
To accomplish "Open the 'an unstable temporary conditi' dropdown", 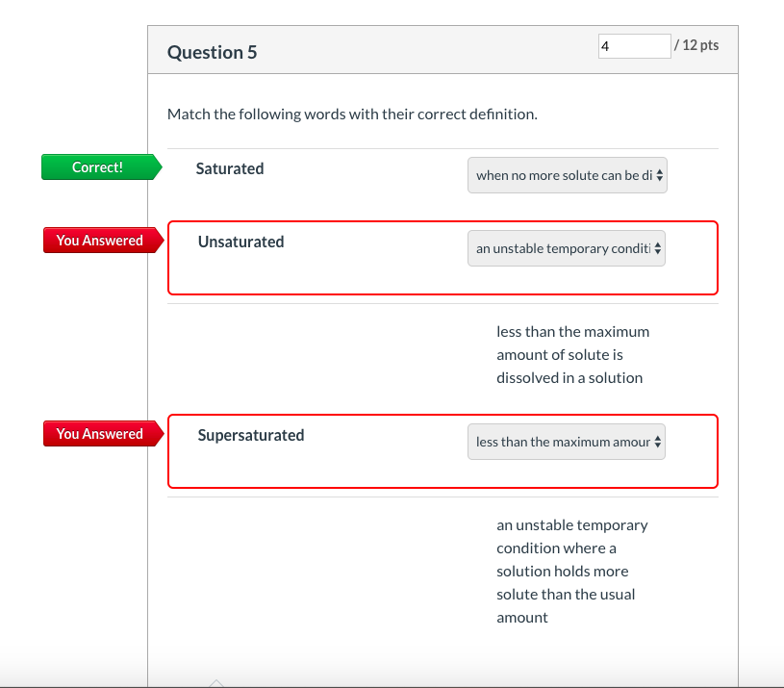I will tap(566, 248).
